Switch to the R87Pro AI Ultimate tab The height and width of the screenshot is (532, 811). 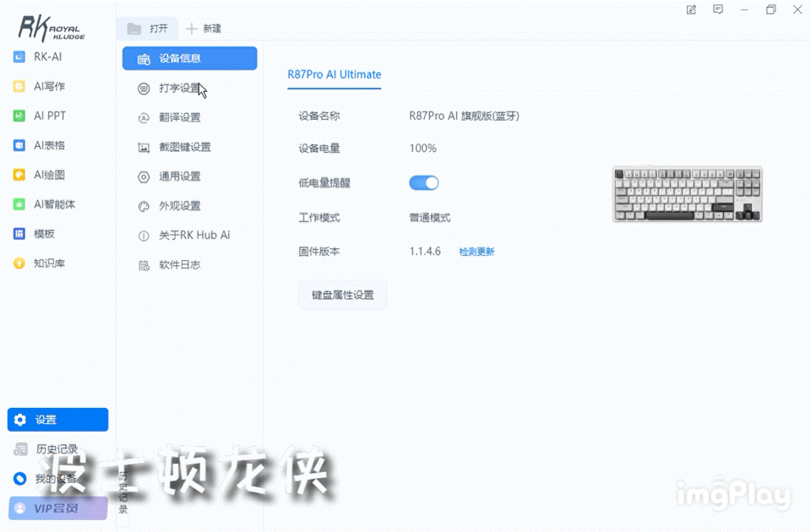334,74
